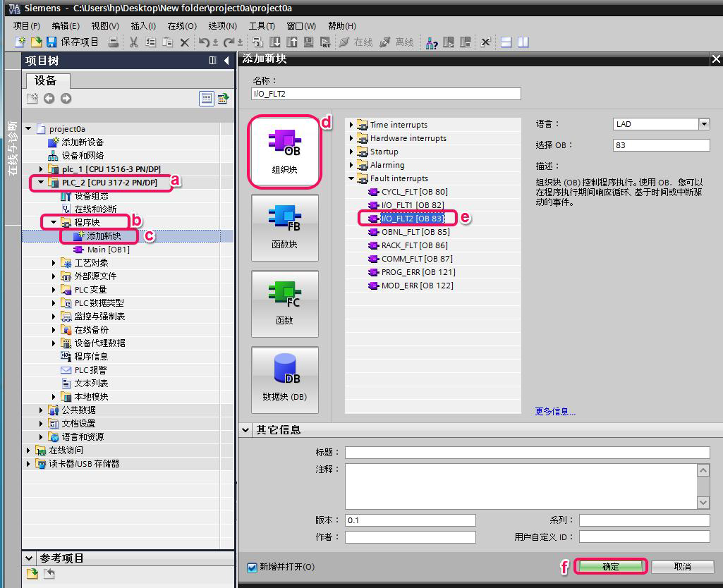Select the 函数 (FC) block type
Image resolution: width=723 pixels, height=588 pixels.
(x=284, y=304)
